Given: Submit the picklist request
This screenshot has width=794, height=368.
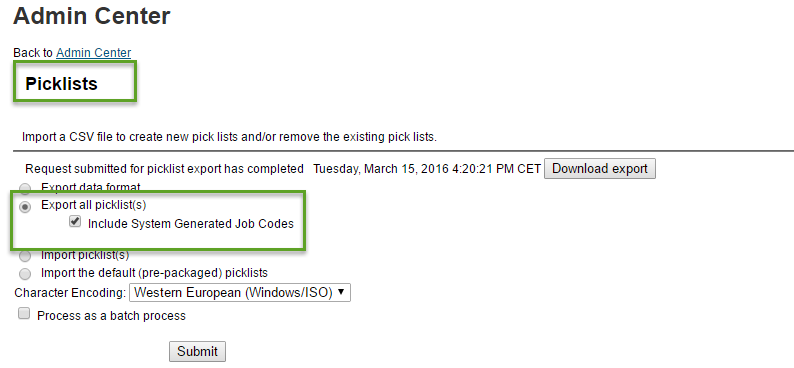Looking at the screenshot, I should (197, 351).
